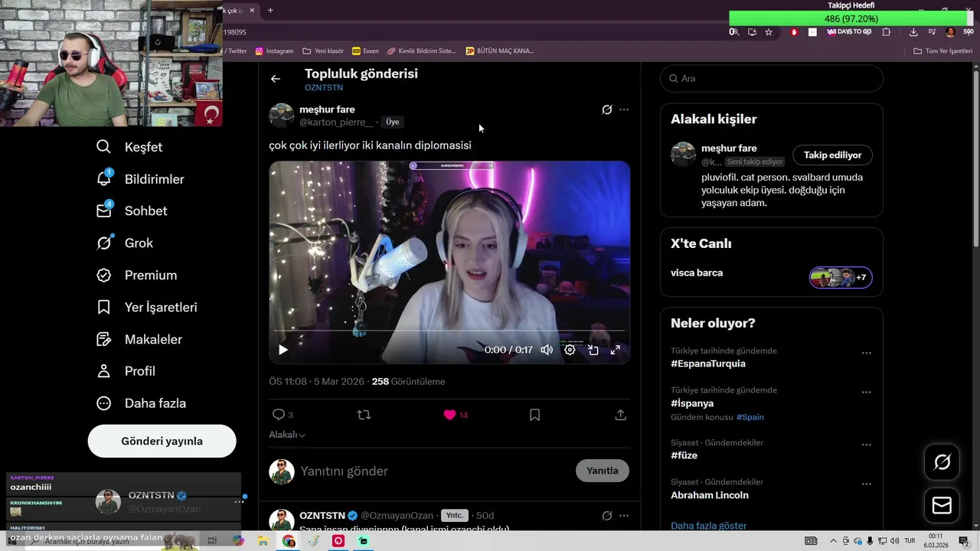Open meşhur fare in Alakalı kişiler

coord(729,148)
